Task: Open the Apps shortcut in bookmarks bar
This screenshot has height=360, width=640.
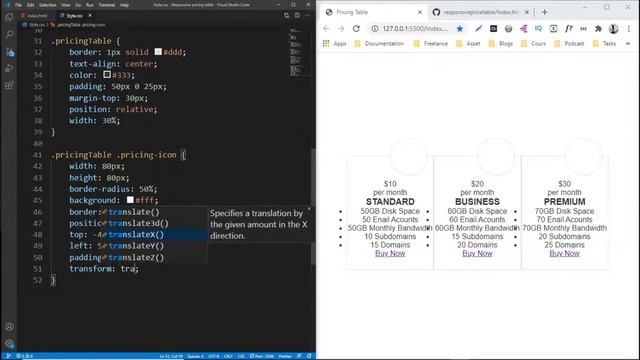Action: coord(335,44)
